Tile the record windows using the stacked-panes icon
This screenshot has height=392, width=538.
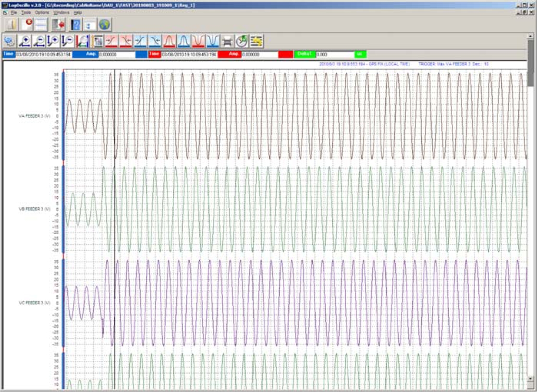coord(41,24)
